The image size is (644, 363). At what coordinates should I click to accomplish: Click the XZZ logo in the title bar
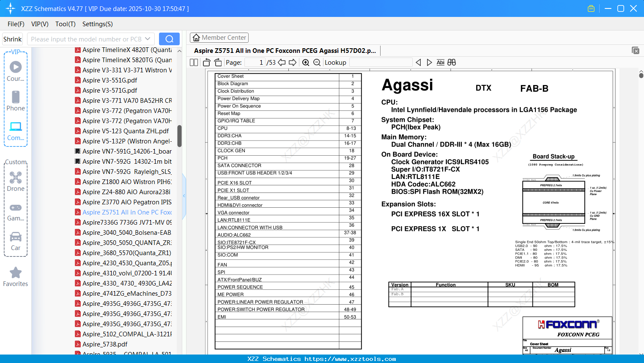click(x=11, y=8)
